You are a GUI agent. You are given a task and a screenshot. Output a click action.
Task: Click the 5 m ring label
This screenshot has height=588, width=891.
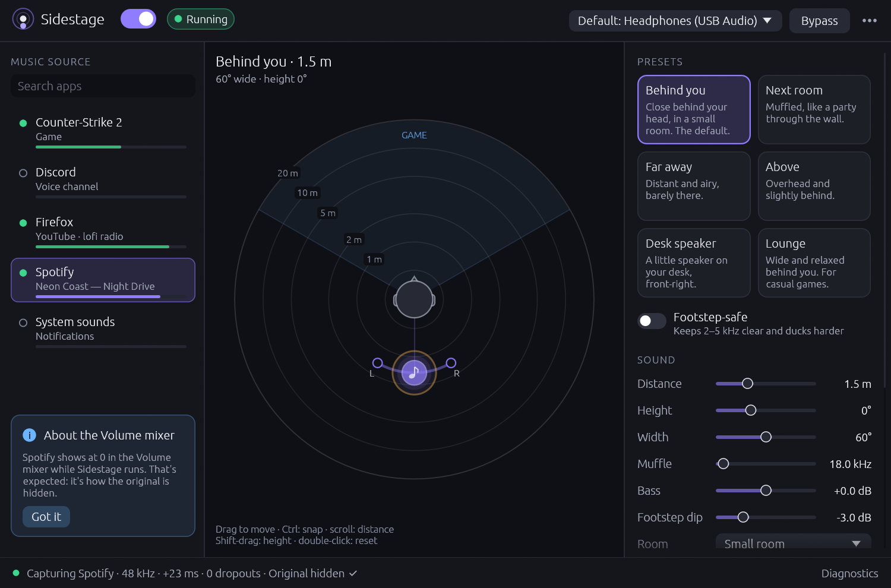click(328, 213)
